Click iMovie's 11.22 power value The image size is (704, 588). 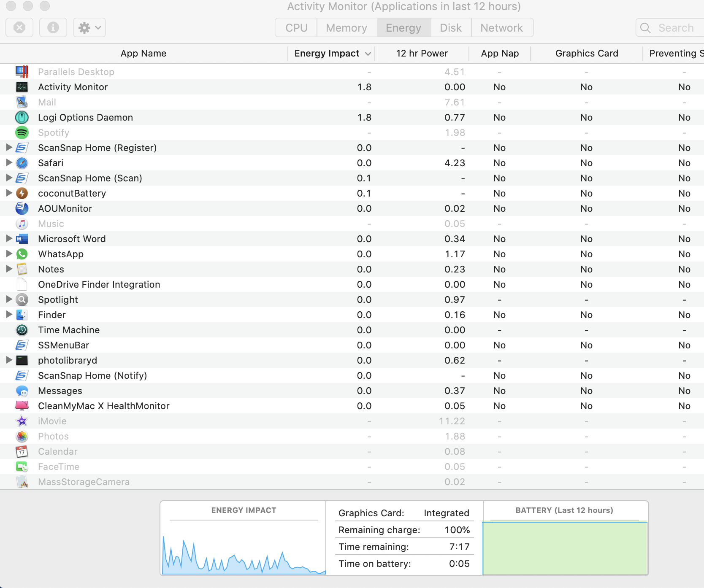point(452,421)
